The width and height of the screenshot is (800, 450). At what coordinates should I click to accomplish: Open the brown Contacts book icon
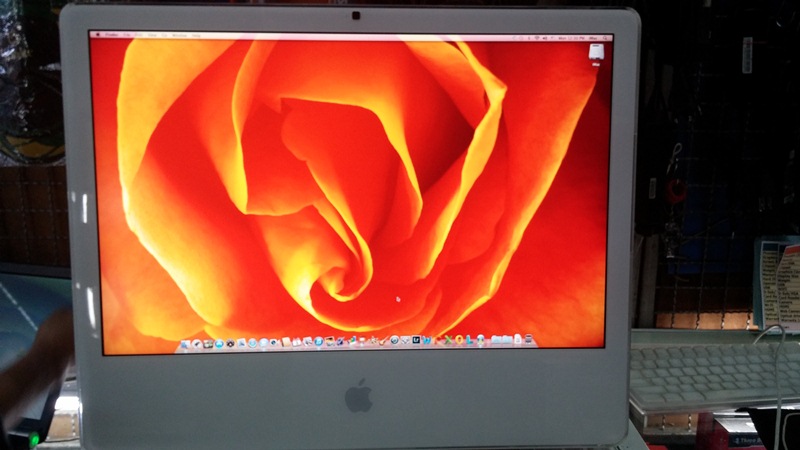point(286,342)
